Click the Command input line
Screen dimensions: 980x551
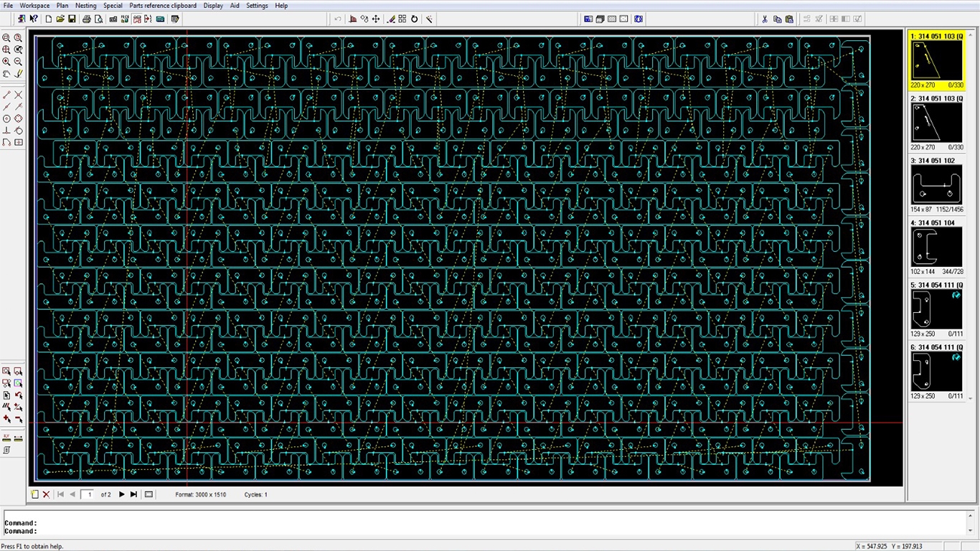click(485, 531)
